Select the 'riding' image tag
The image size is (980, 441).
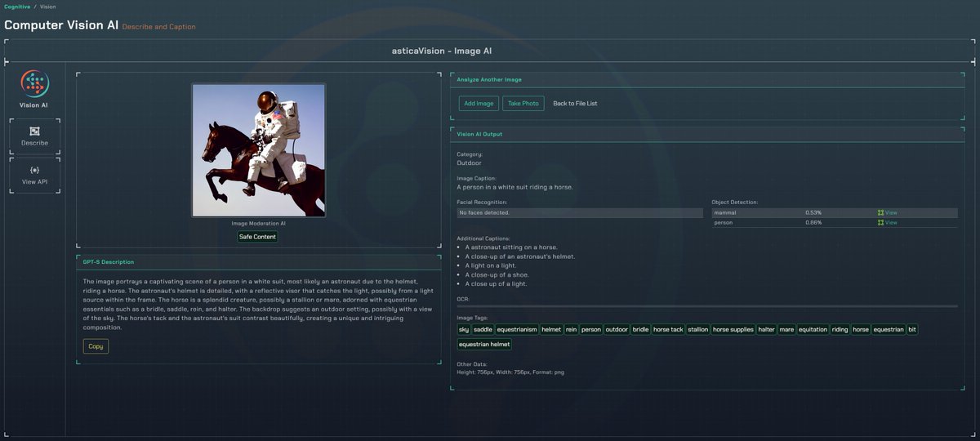(840, 329)
